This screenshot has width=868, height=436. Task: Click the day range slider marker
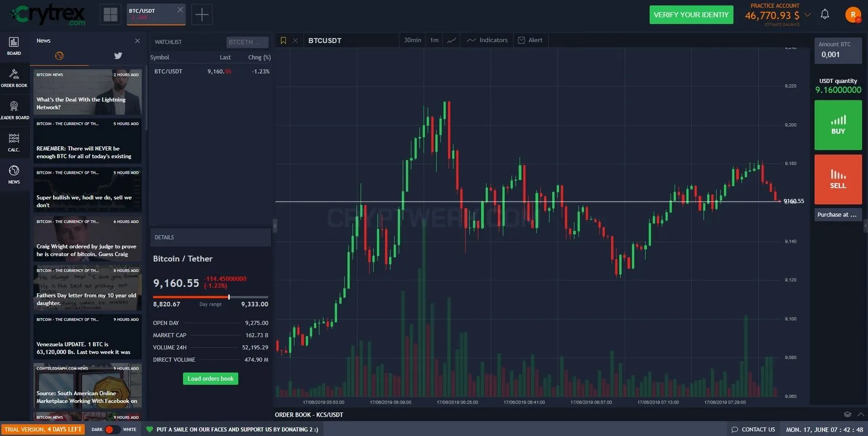click(229, 297)
